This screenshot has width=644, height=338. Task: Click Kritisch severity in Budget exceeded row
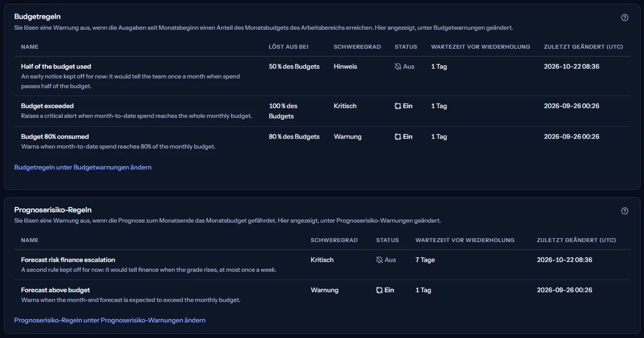(345, 106)
